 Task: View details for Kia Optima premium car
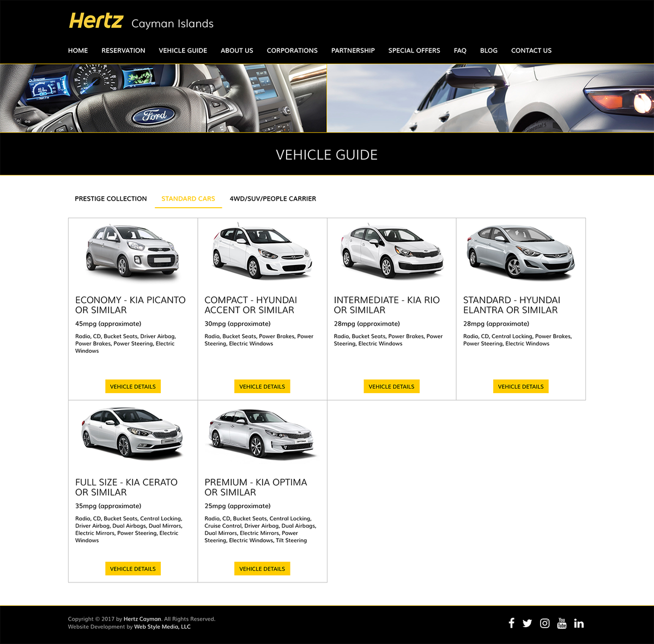(x=262, y=569)
